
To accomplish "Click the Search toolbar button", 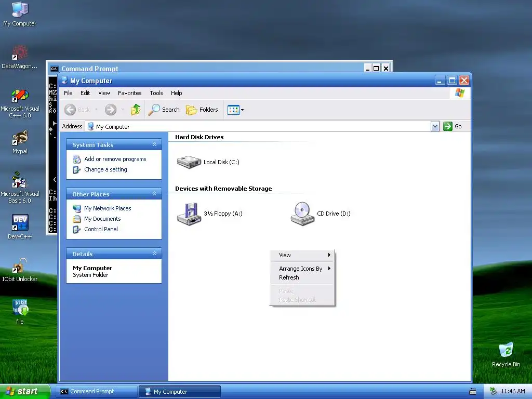I will point(164,110).
